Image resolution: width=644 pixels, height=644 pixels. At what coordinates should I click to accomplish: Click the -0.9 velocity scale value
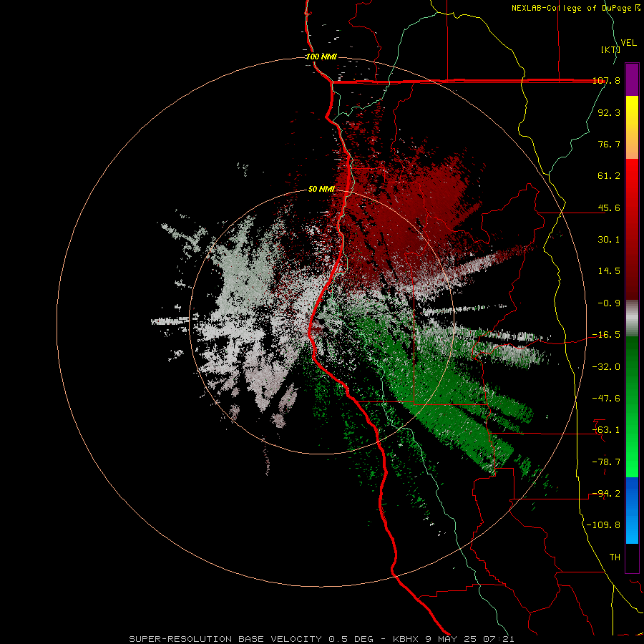tap(609, 303)
